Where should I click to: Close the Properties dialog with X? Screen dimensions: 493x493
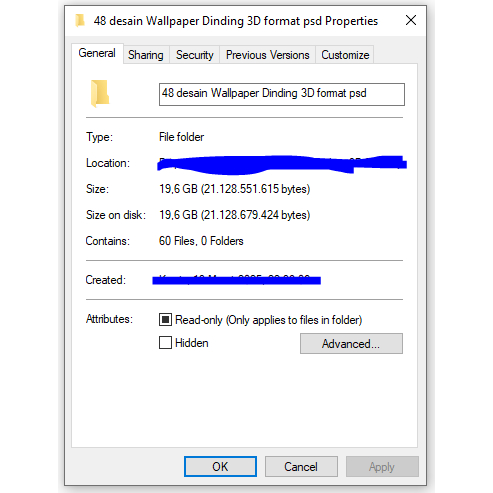coord(411,20)
